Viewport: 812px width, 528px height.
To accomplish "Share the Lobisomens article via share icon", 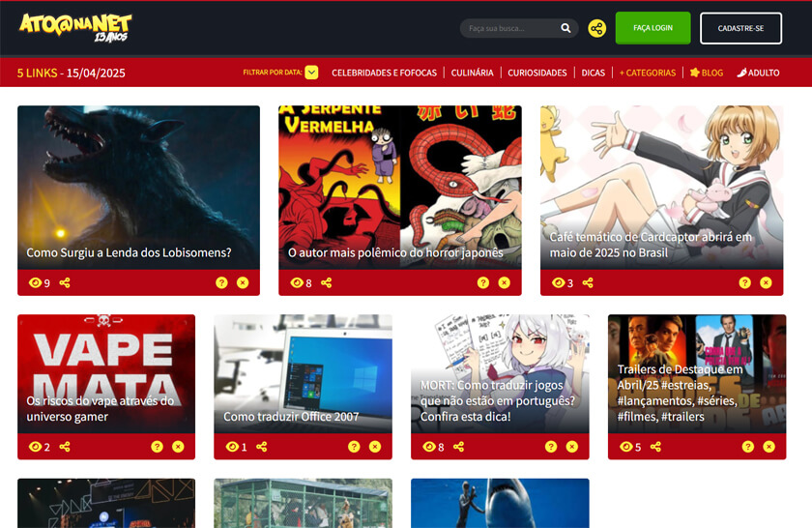I will click(65, 282).
